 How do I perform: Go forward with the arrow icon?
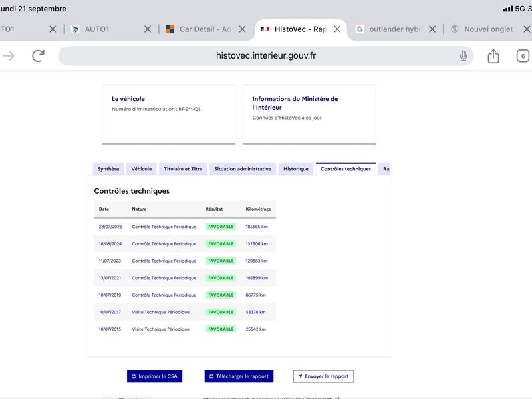(9, 56)
